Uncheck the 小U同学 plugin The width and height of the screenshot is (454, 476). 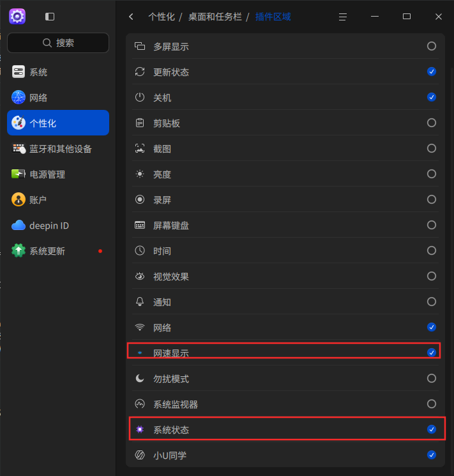pyautogui.click(x=432, y=455)
